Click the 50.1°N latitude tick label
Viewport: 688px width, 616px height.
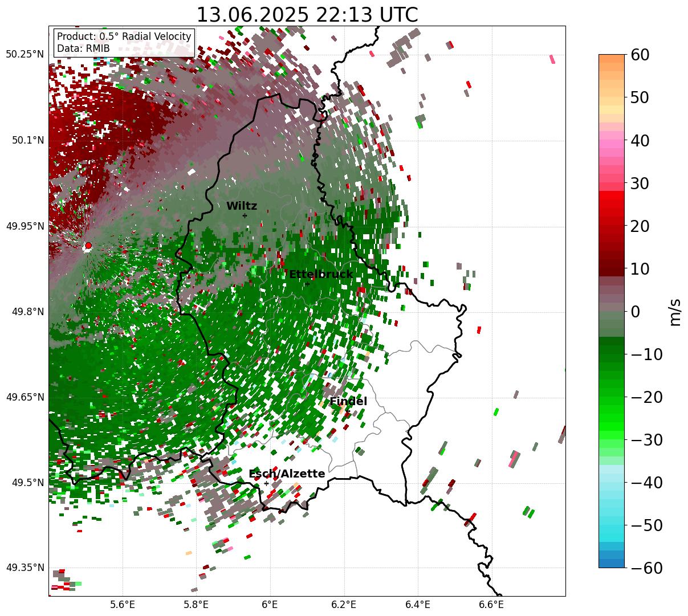coord(27,140)
